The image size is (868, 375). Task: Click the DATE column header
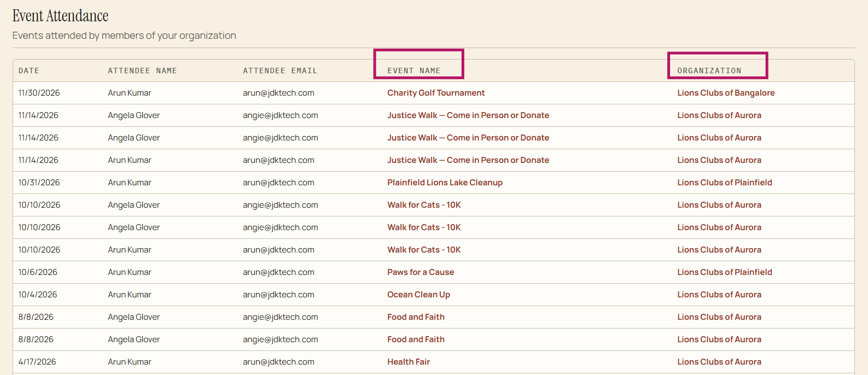coord(29,71)
